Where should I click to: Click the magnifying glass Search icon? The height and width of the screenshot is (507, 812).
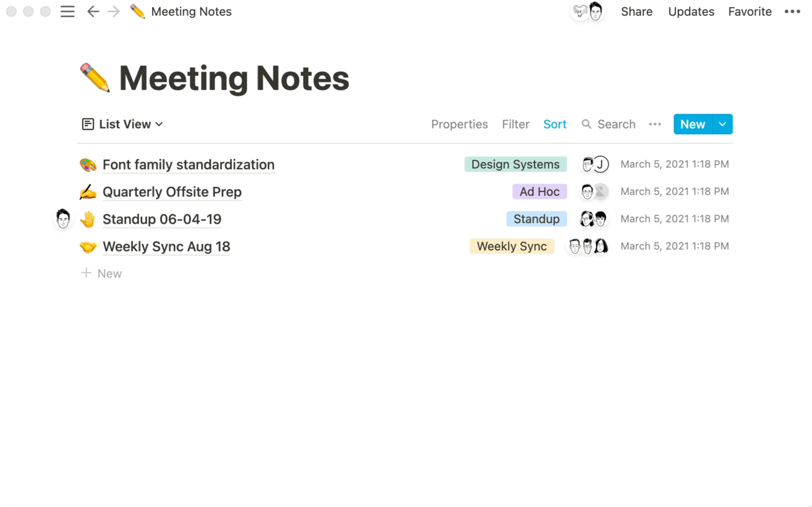(x=586, y=124)
